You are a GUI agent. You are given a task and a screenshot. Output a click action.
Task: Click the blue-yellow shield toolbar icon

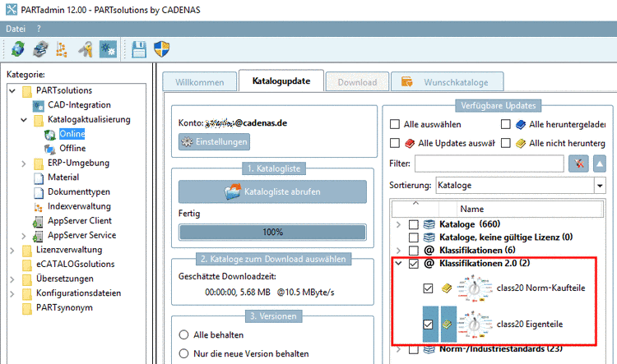click(162, 49)
